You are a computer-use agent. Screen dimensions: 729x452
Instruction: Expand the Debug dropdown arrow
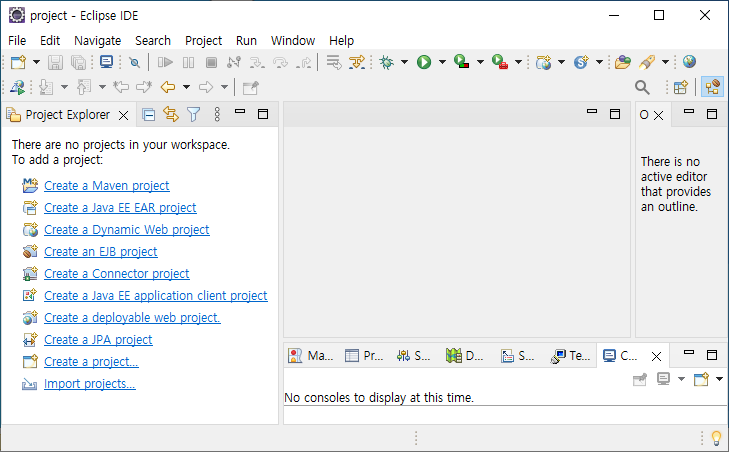point(404,62)
